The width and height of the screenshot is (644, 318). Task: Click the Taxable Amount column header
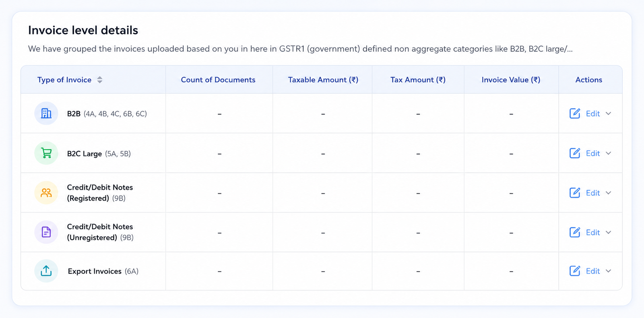[x=323, y=80]
